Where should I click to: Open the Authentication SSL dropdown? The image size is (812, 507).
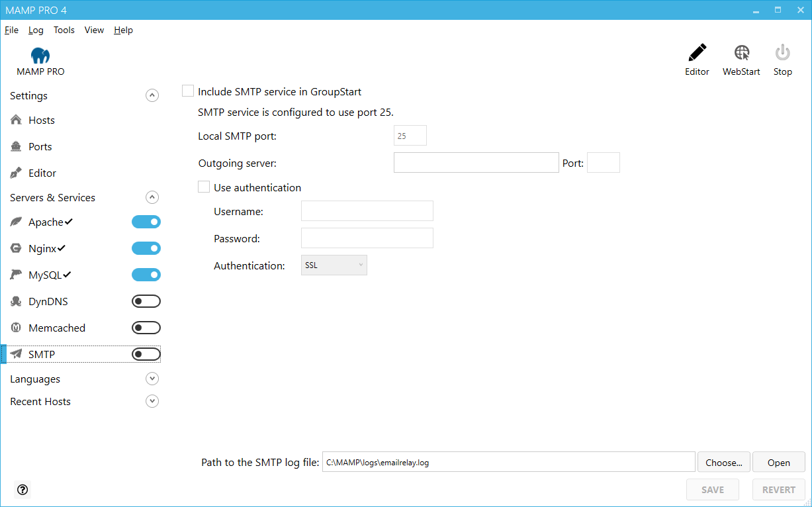334,265
